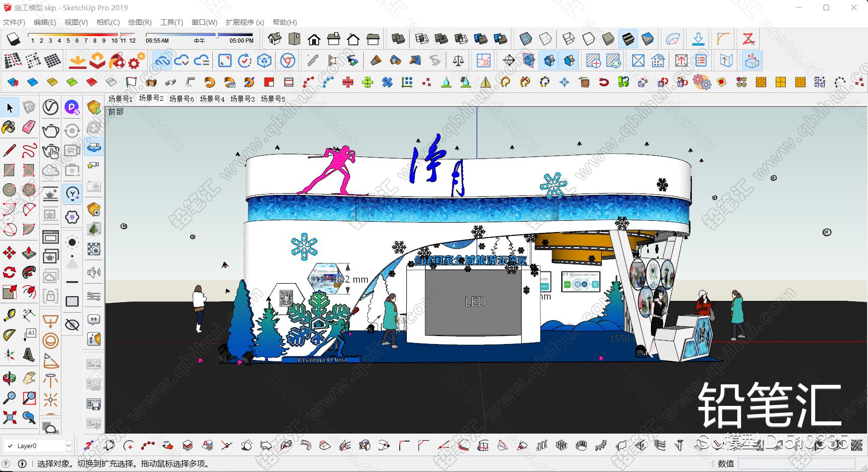Toggle Back Edges style
868x472 pixels.
pos(545,39)
